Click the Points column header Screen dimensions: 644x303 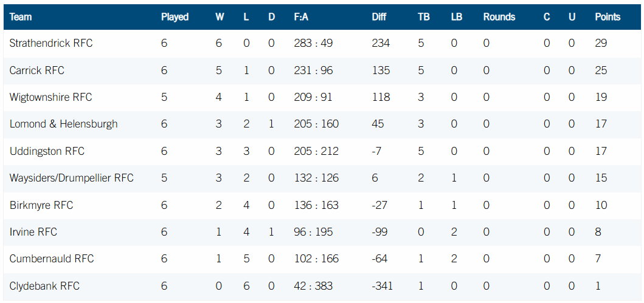point(608,17)
